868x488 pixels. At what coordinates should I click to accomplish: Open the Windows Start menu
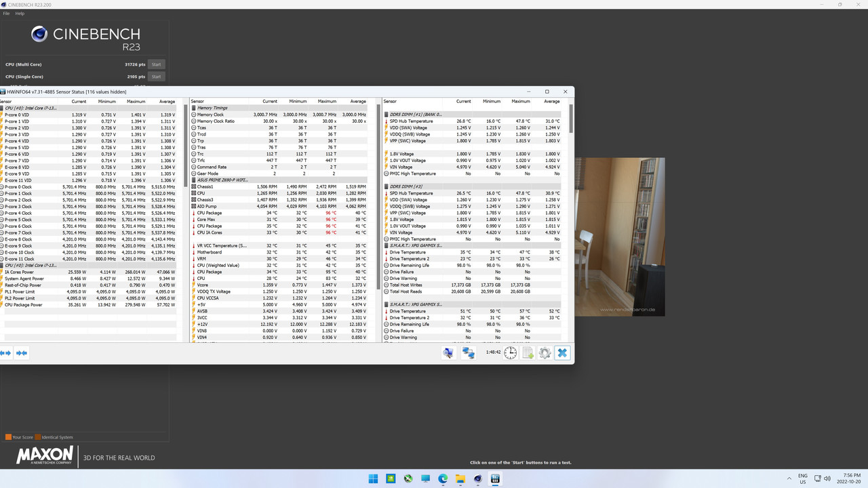point(373,479)
